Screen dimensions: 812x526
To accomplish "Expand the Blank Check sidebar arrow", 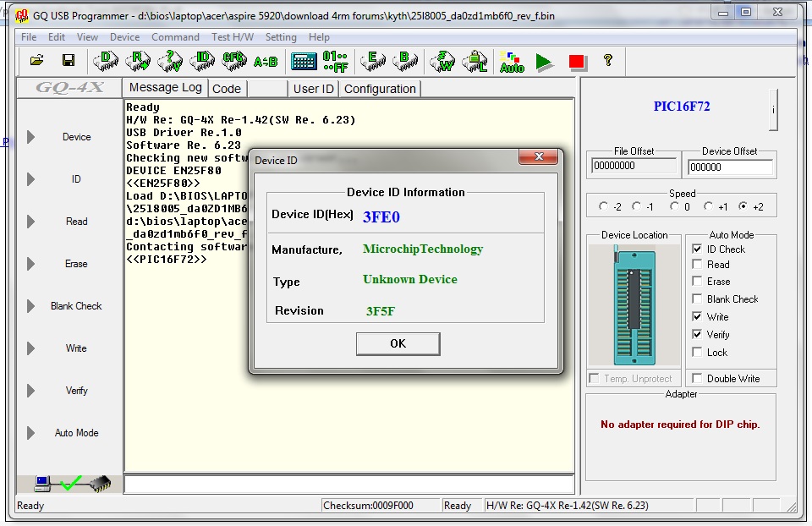I will coord(30,306).
